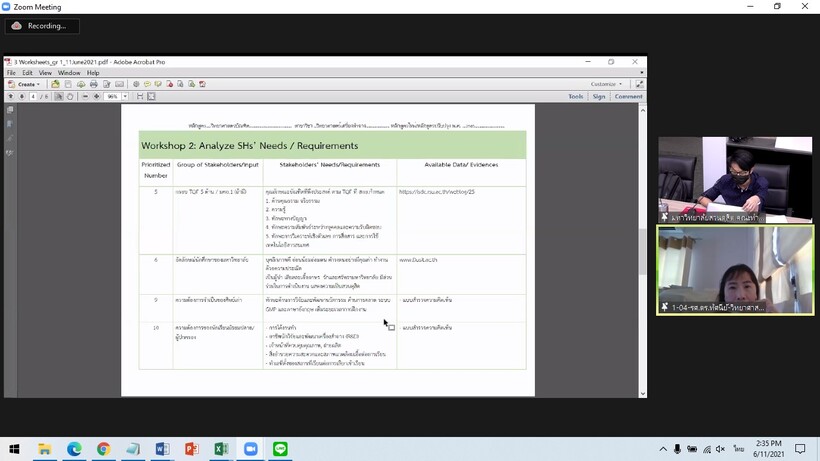Show hidden system tray icons chevron
The height and width of the screenshot is (461, 820).
663,449
